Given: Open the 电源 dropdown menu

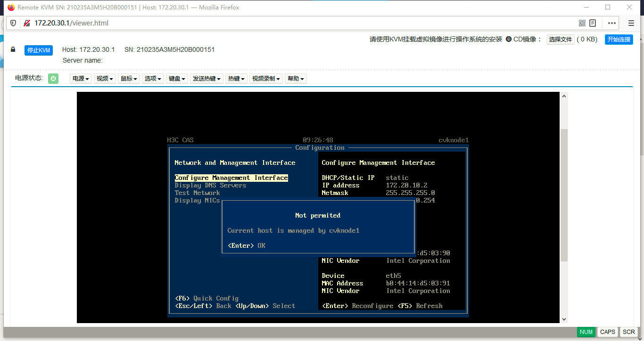Looking at the screenshot, I should coord(81,79).
